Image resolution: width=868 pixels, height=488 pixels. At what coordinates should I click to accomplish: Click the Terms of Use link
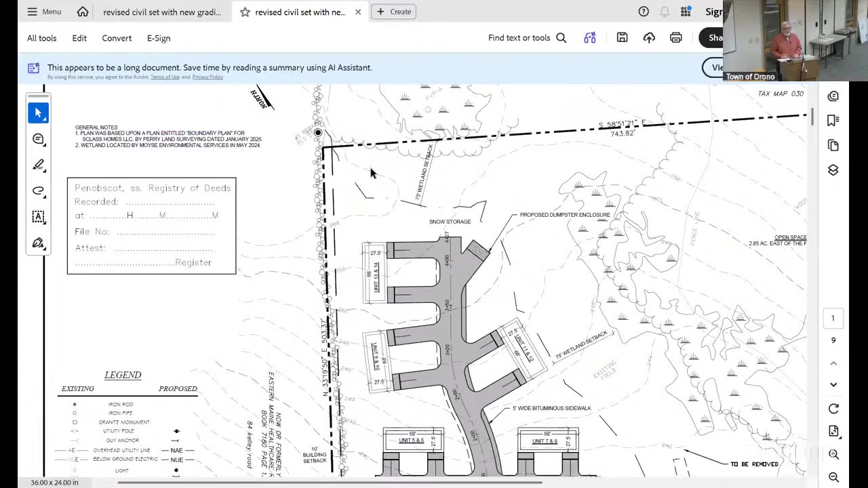[x=165, y=77]
